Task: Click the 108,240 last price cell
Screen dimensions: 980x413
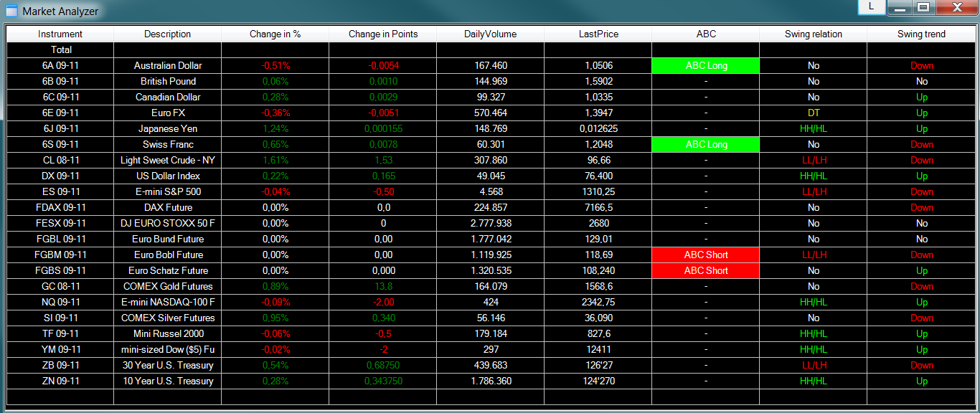Action: 598,270
